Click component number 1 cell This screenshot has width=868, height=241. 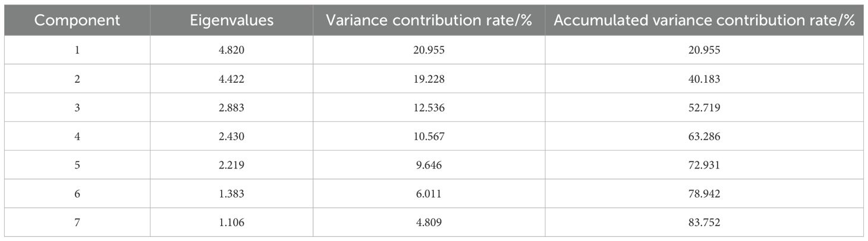(77, 50)
